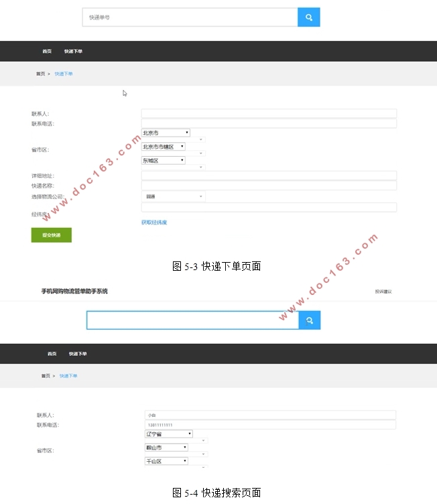Click the 快递下单 breadcrumb in lower page
Image resolution: width=437 pixels, height=504 pixels.
[x=68, y=376]
